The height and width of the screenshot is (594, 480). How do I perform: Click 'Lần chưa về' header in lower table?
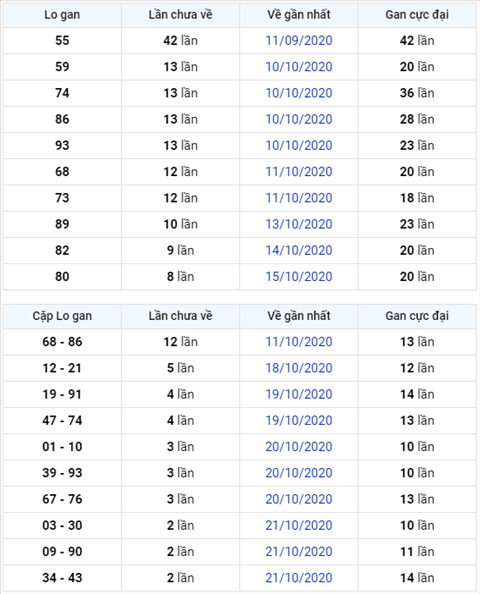coord(180,316)
